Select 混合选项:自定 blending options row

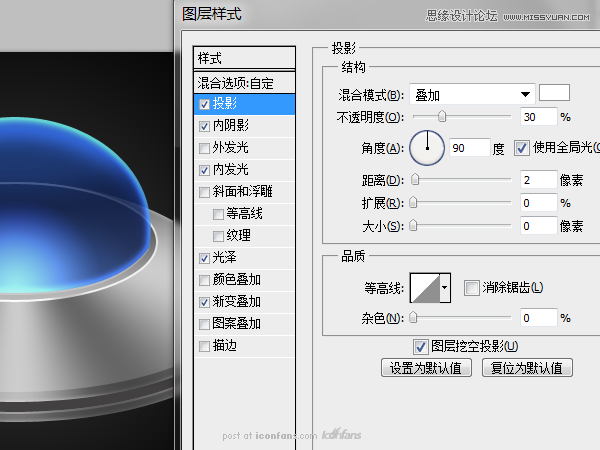(x=245, y=83)
